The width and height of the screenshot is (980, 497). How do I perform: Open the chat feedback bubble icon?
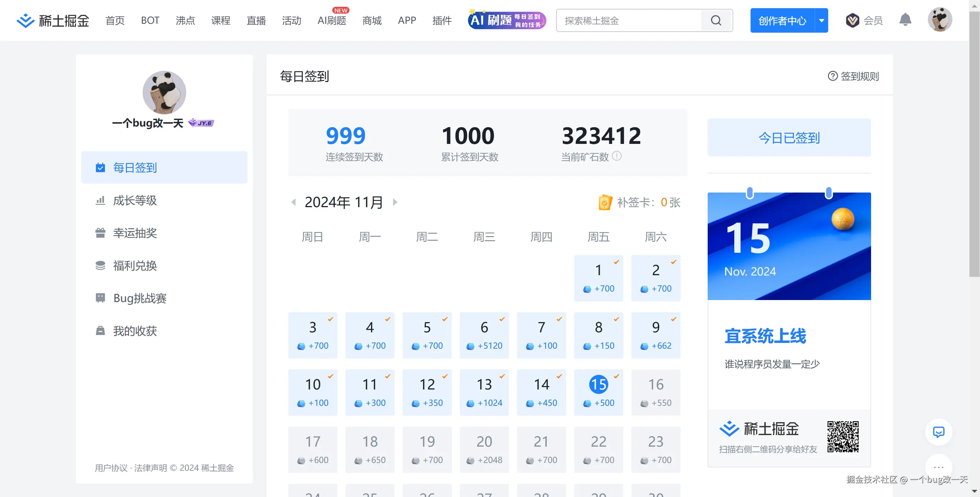point(938,432)
